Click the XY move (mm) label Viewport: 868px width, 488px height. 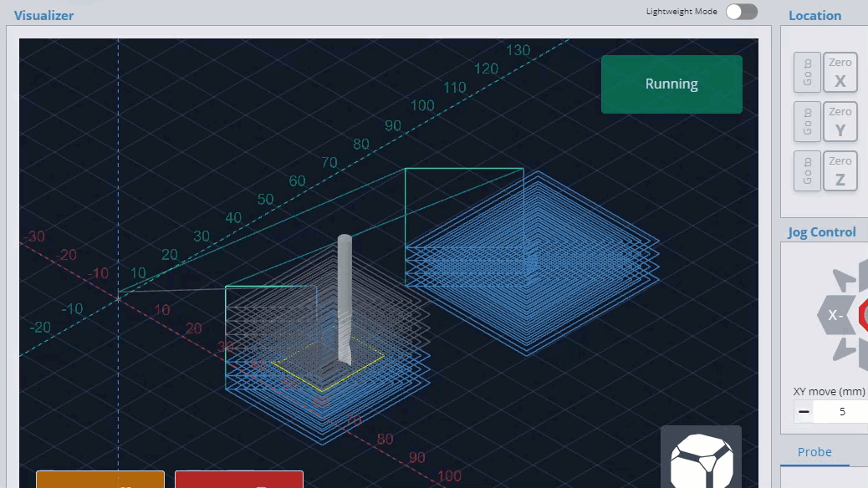pyautogui.click(x=830, y=391)
